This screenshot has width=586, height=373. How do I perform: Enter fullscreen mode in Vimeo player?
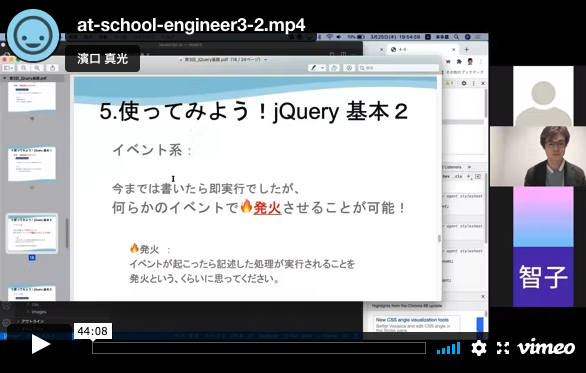503,348
